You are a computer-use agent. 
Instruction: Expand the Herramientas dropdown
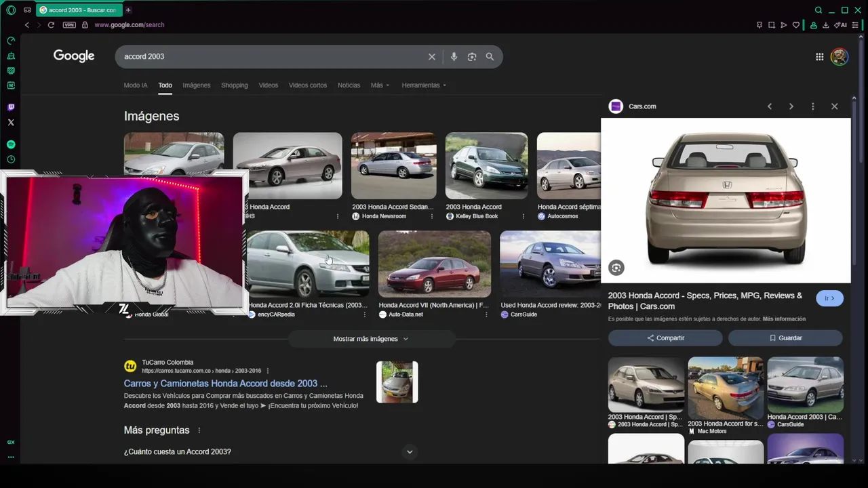(425, 85)
